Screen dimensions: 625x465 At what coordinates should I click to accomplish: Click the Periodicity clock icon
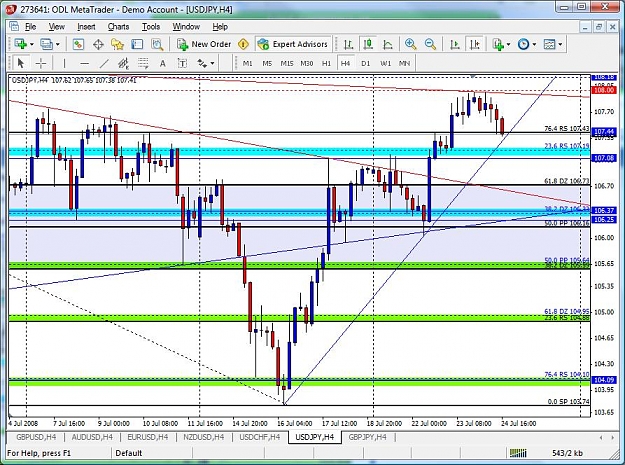pos(523,44)
